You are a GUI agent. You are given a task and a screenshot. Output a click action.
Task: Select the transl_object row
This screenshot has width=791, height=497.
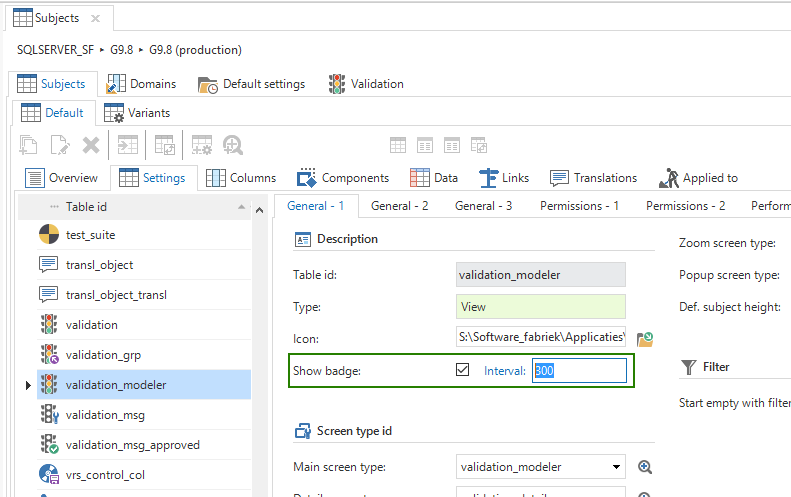pos(144,265)
